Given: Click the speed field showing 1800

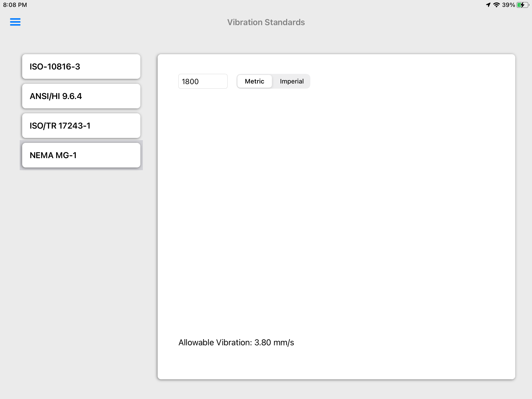Looking at the screenshot, I should [x=203, y=81].
